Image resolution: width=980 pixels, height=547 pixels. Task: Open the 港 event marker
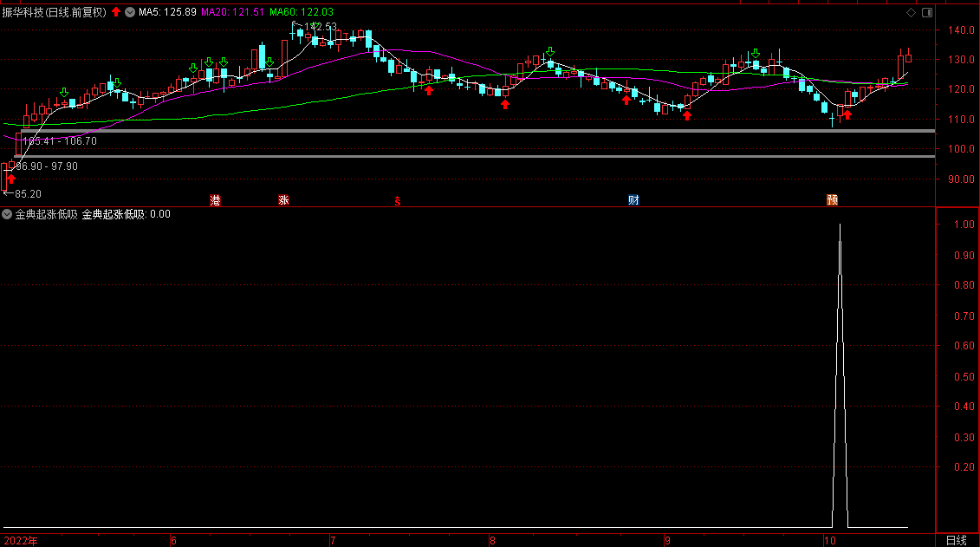click(x=215, y=200)
